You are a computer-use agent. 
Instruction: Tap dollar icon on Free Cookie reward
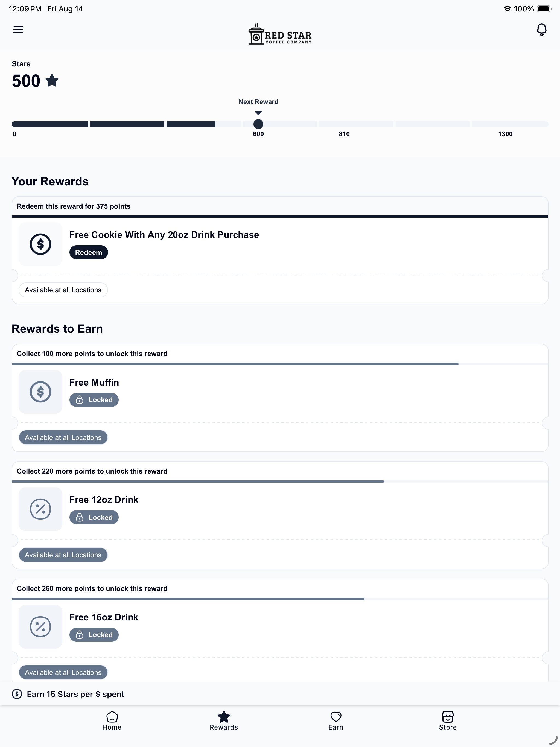pyautogui.click(x=40, y=244)
